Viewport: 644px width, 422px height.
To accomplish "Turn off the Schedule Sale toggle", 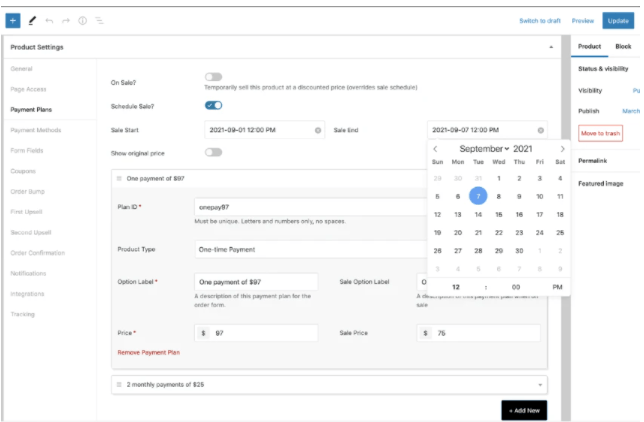I will [x=213, y=105].
